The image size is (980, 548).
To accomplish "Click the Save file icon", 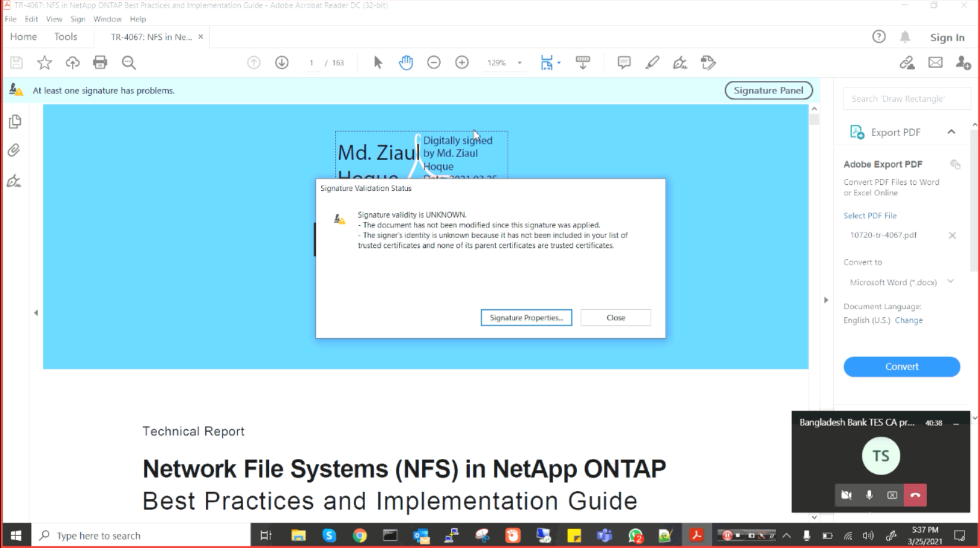I will pyautogui.click(x=17, y=62).
